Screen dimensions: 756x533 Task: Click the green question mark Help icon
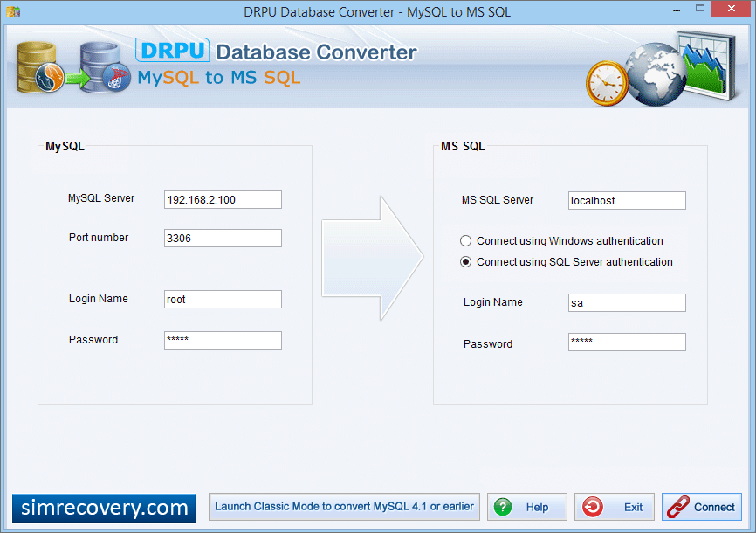[503, 507]
